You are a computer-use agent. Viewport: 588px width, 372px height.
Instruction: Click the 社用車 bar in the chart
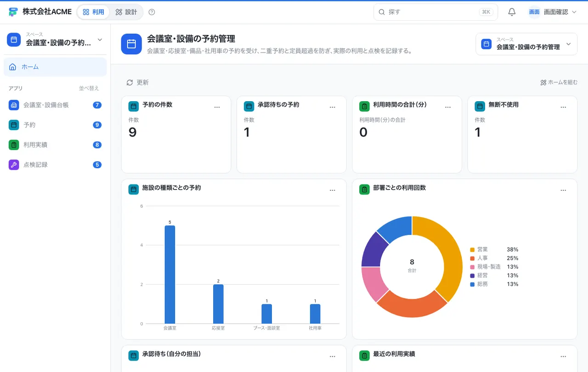[315, 314]
